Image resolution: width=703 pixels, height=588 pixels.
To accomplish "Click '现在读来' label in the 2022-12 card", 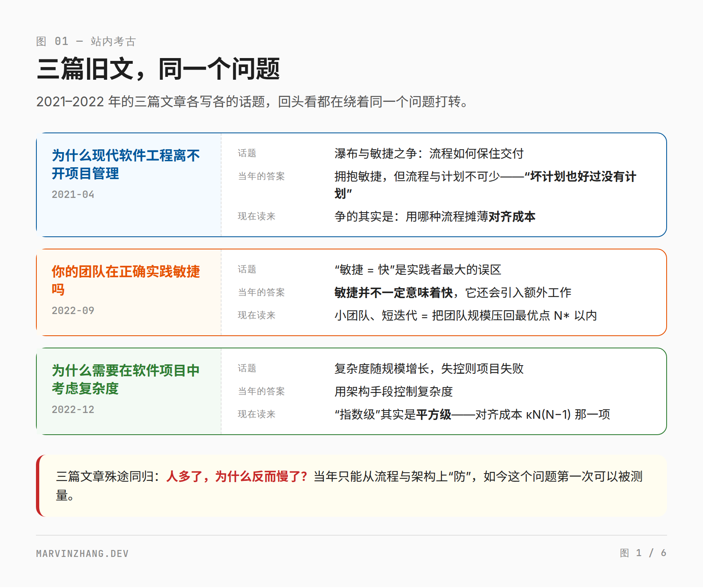I will coord(257,414).
